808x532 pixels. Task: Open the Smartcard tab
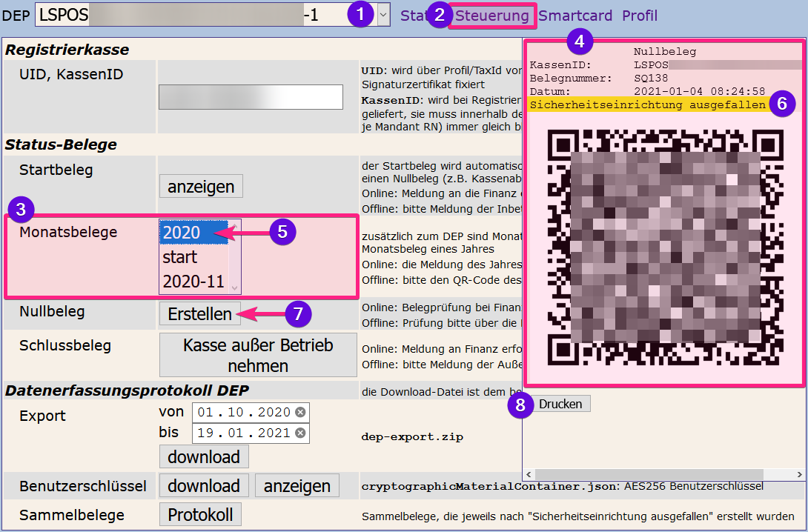click(575, 16)
